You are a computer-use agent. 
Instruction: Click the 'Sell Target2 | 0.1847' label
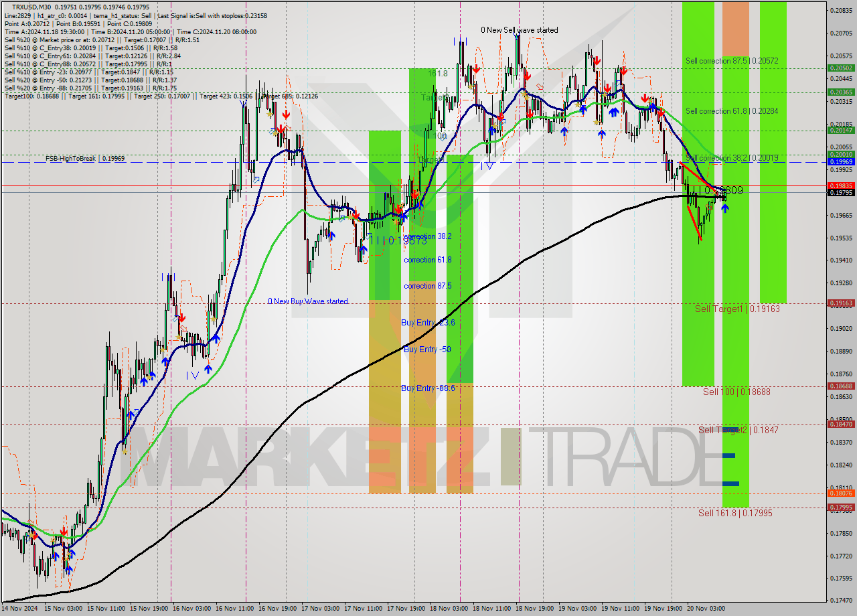(x=738, y=430)
